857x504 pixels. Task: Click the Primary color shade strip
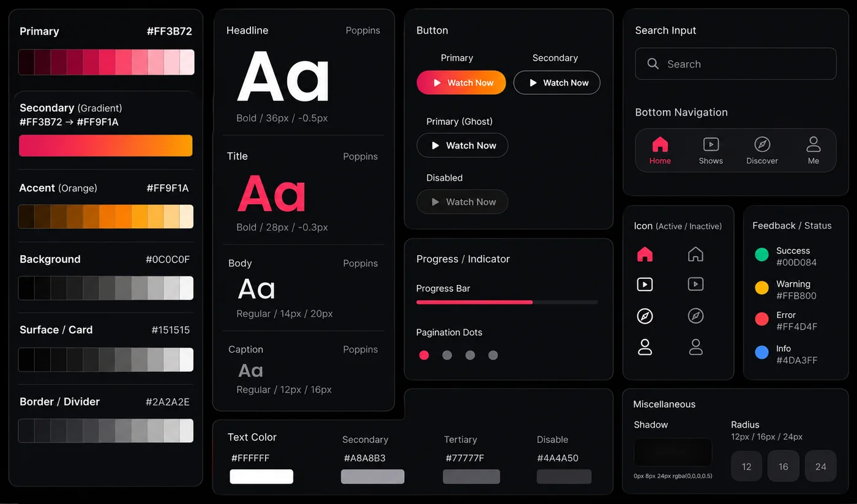point(106,62)
